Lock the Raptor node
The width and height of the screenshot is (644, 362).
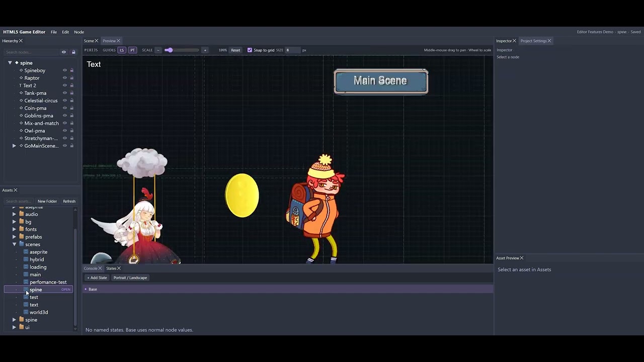tap(72, 78)
